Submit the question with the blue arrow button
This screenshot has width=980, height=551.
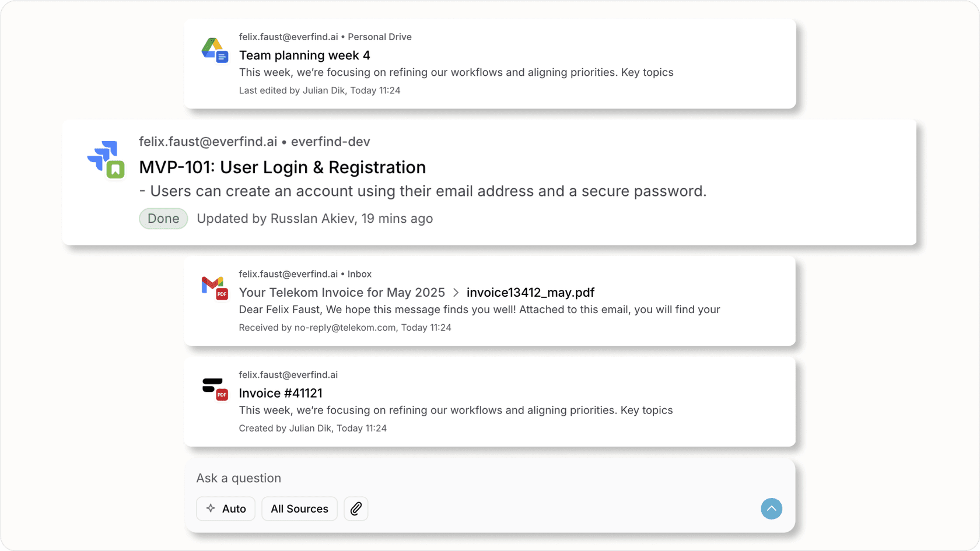point(771,508)
